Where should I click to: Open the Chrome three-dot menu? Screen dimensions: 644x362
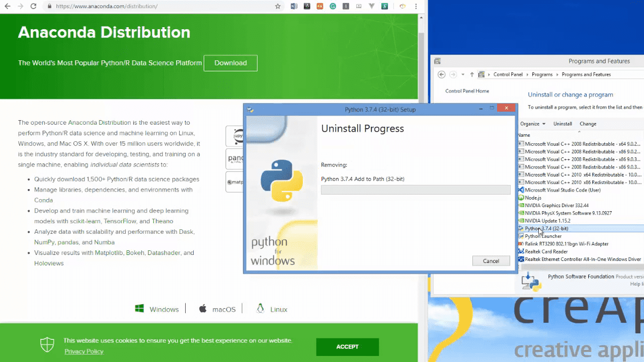pyautogui.click(x=416, y=7)
